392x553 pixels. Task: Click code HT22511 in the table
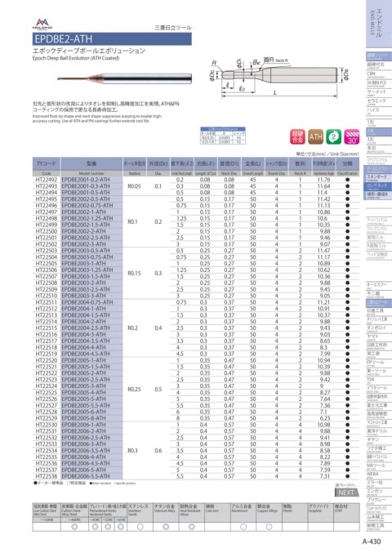click(47, 302)
